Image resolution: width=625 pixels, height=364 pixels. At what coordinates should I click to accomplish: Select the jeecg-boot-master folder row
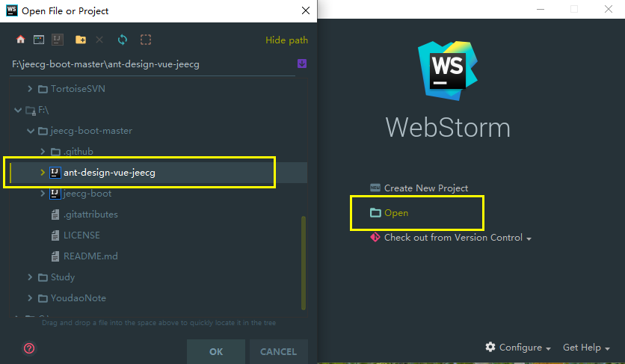point(158,131)
